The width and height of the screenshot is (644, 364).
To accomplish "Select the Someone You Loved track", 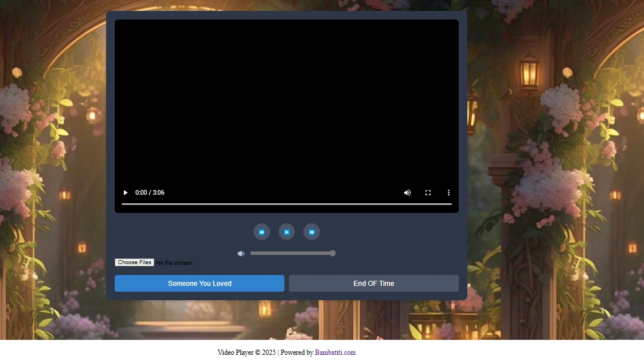I will (200, 283).
